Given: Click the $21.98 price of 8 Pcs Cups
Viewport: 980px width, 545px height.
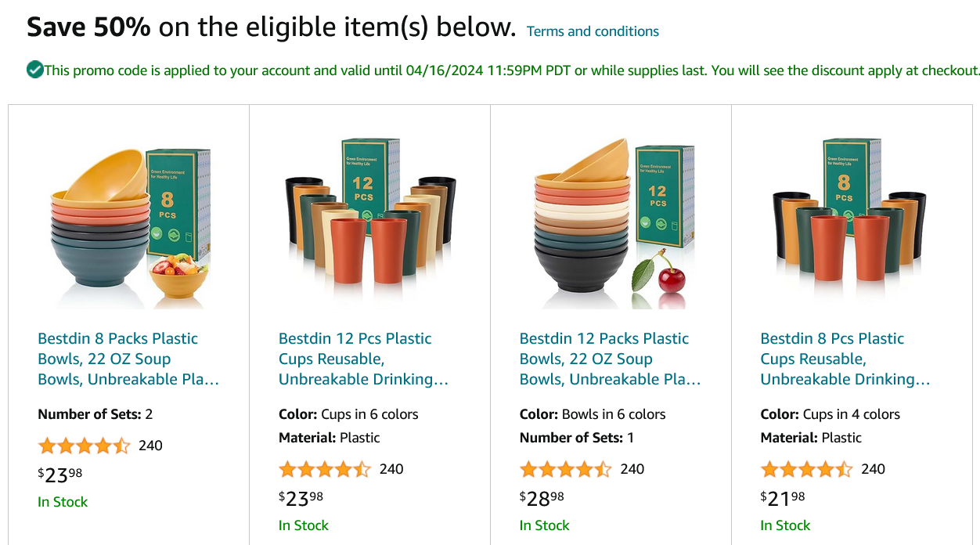Looking at the screenshot, I should [x=783, y=497].
